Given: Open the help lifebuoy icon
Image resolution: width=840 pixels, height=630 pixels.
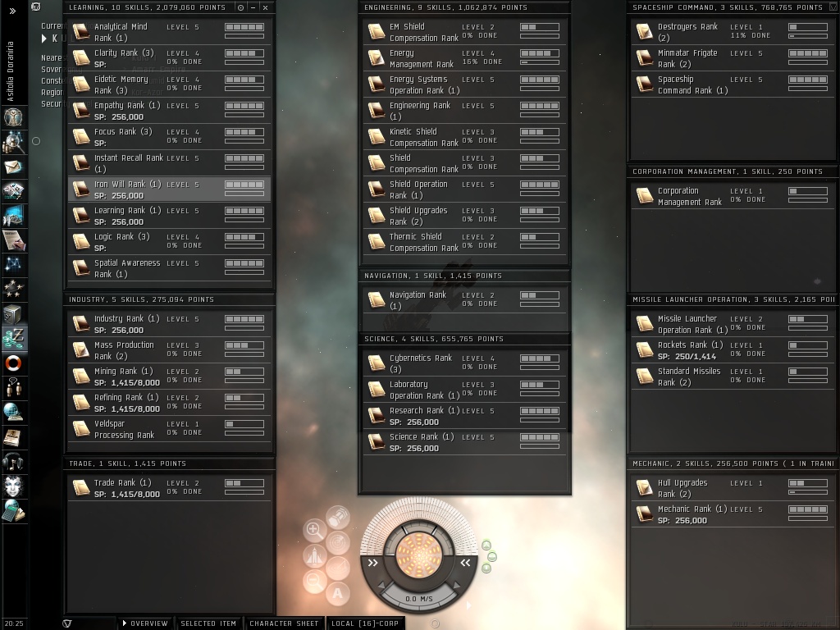Looking at the screenshot, I should tap(13, 363).
